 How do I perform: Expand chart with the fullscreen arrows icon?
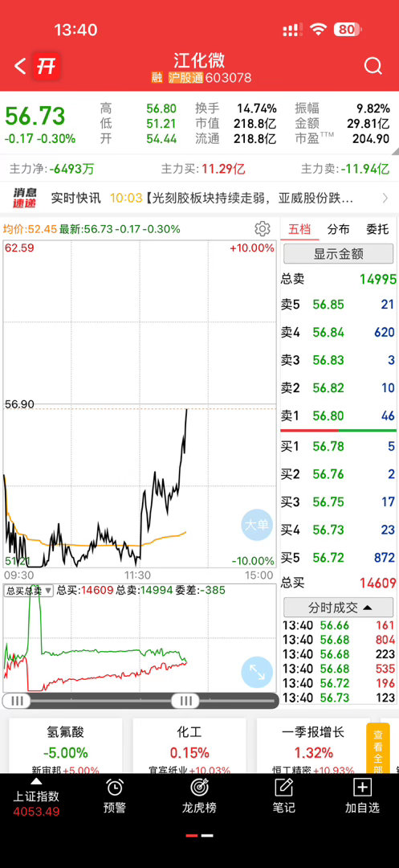click(257, 672)
